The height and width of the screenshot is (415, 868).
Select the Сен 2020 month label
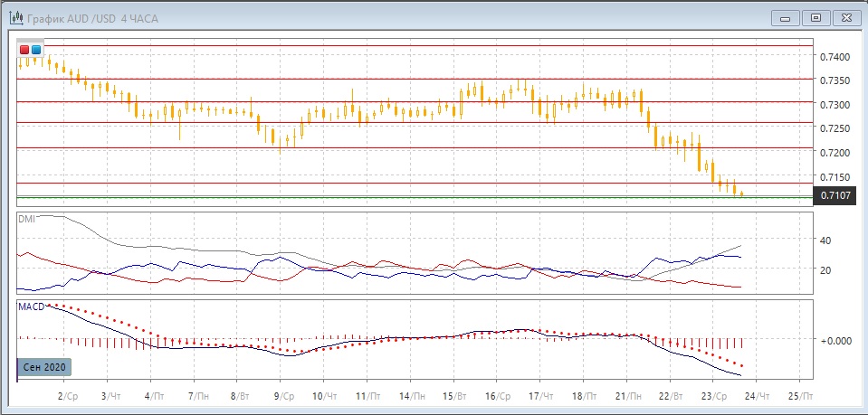point(43,368)
